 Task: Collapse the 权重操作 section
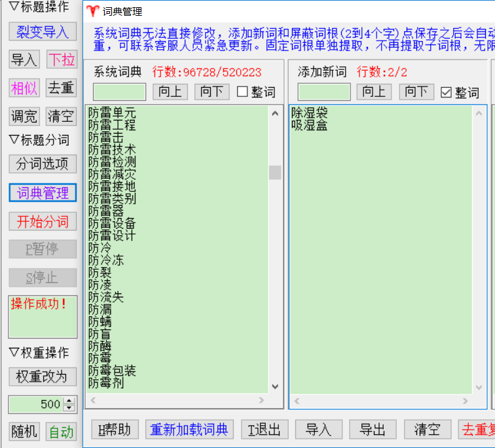click(13, 353)
